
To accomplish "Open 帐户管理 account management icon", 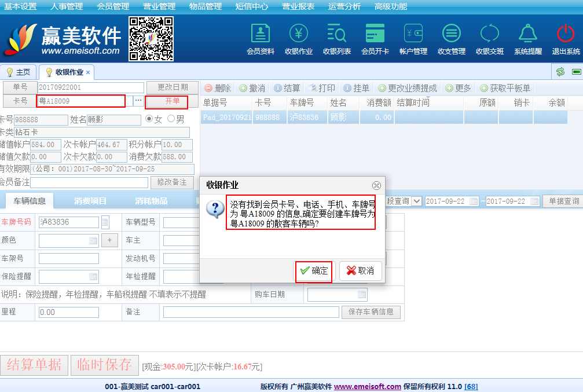I will coord(413,38).
